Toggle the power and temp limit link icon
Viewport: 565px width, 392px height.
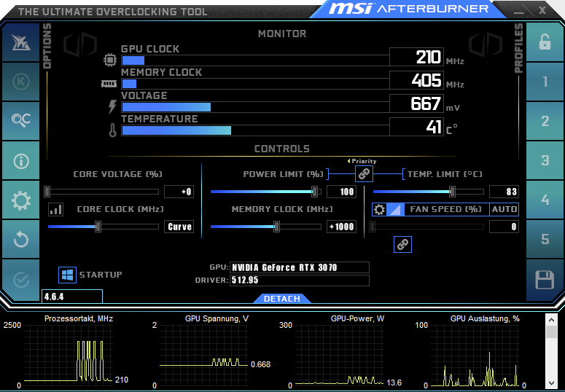[364, 174]
